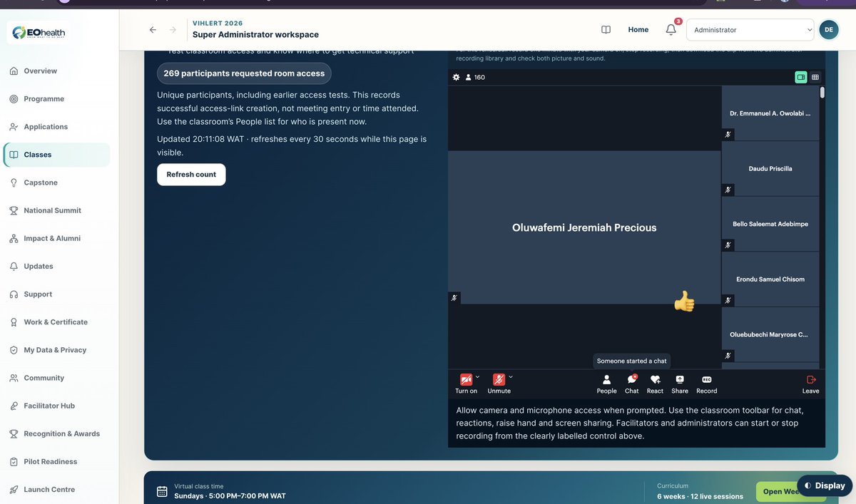
Task: Expand microphone options chevron
Action: 511,377
